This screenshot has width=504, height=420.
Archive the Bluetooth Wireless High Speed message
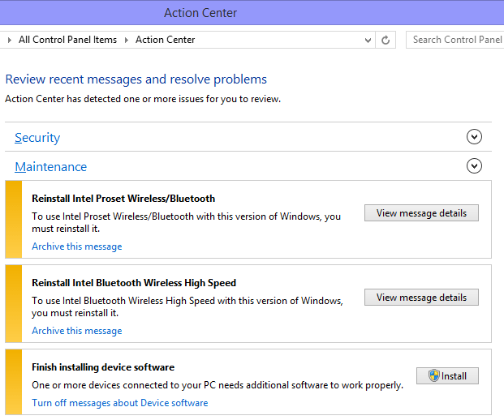(x=77, y=331)
